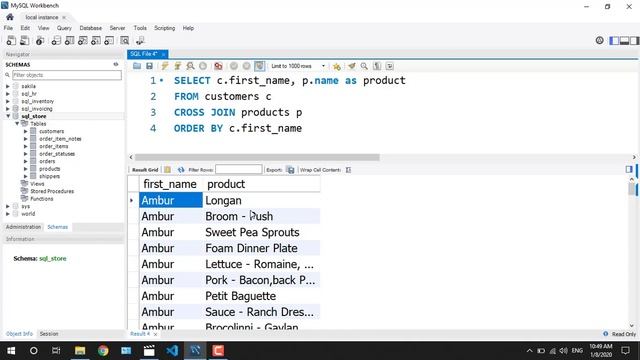Toggle autocommit mode button
This screenshot has height=360, width=640.
[260, 66]
